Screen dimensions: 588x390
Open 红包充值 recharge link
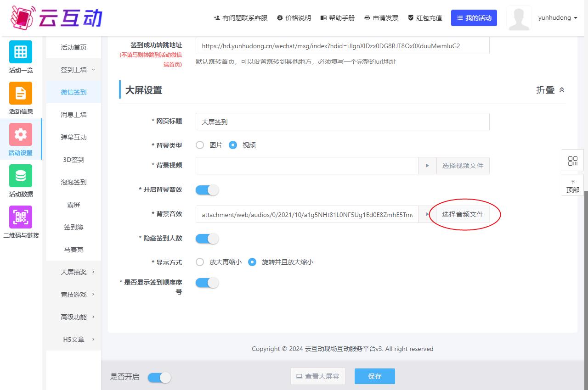point(425,18)
